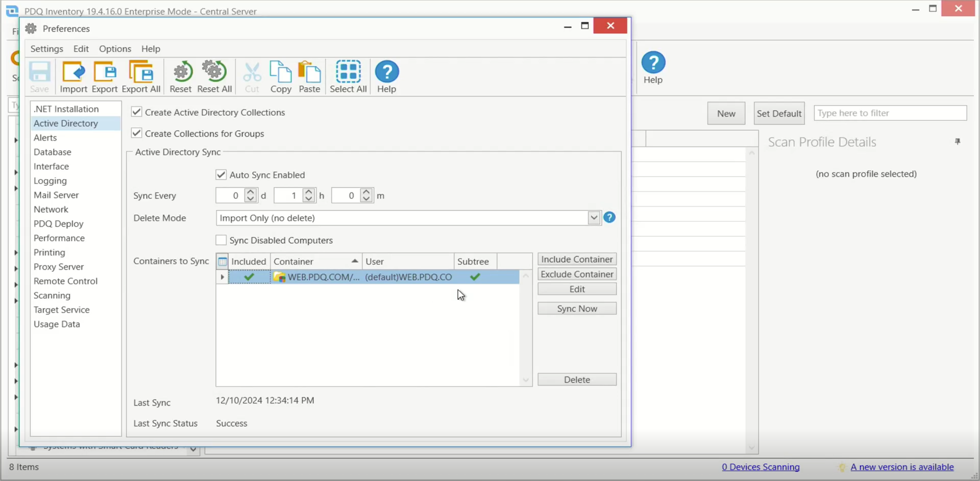
Task: Open the Options menu
Action: point(115,48)
